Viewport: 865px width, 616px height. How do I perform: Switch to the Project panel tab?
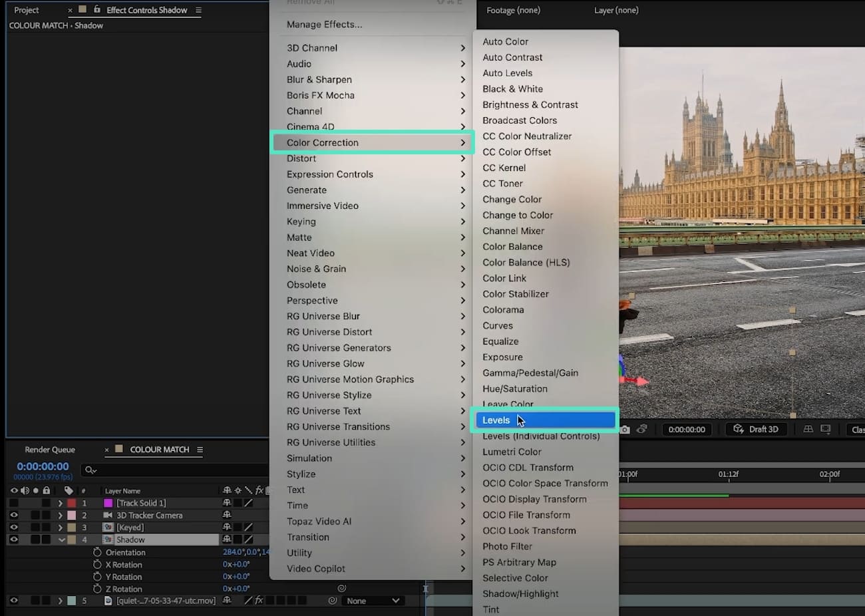27,10
